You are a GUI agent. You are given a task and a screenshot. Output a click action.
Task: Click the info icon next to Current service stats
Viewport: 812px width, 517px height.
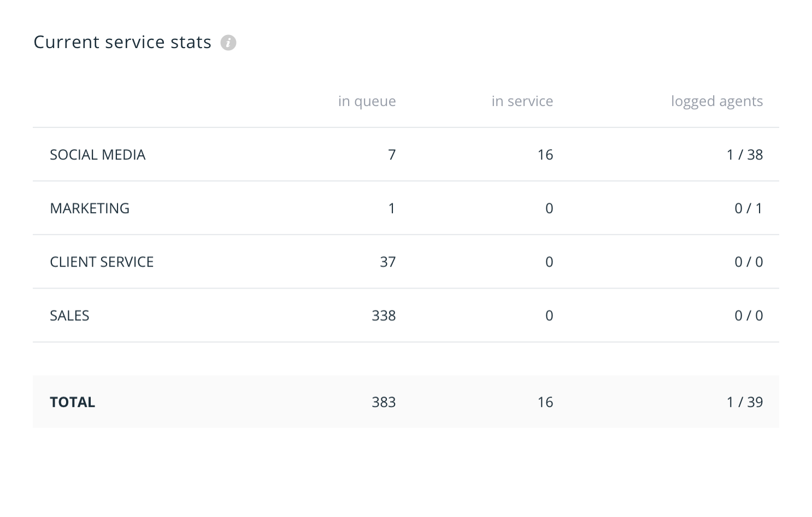coord(228,42)
